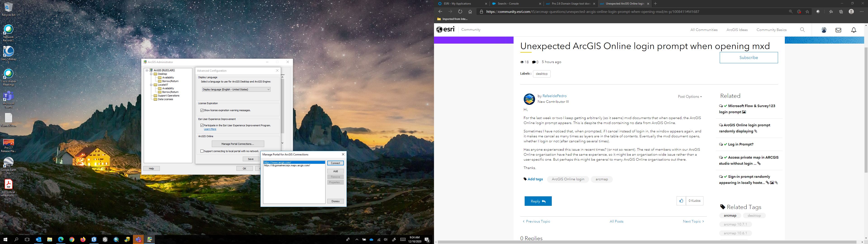Enable Support connecting to local portal checkbox
This screenshot has height=244, width=868.
pyautogui.click(x=202, y=151)
